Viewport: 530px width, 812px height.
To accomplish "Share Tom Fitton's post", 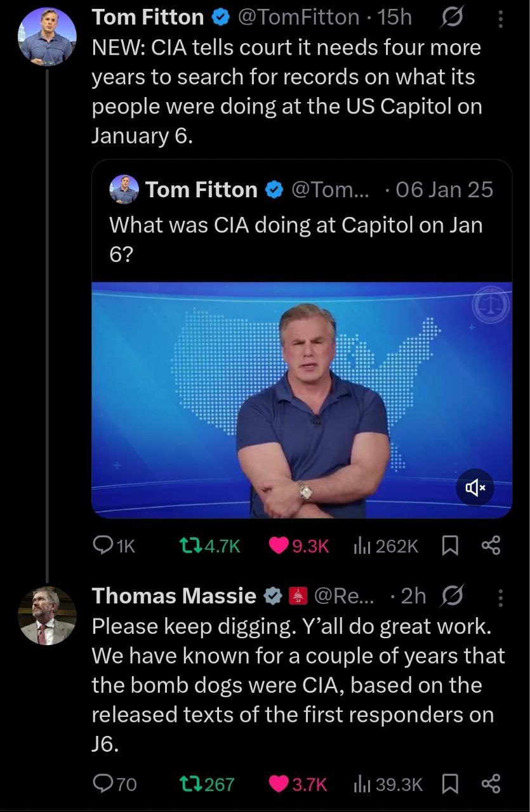I will [491, 546].
